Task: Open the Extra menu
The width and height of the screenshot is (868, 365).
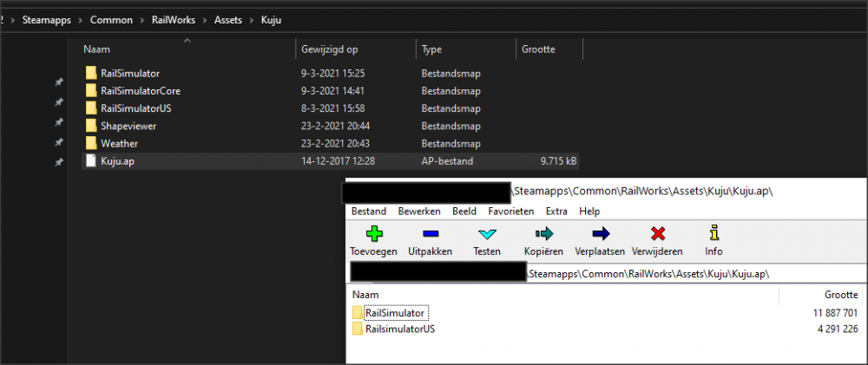Action: [x=556, y=212]
